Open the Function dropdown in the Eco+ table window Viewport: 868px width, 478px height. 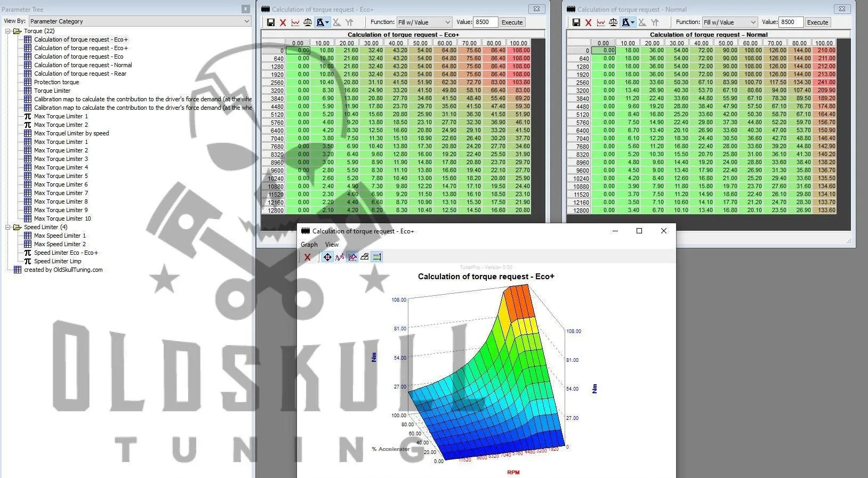pos(424,22)
